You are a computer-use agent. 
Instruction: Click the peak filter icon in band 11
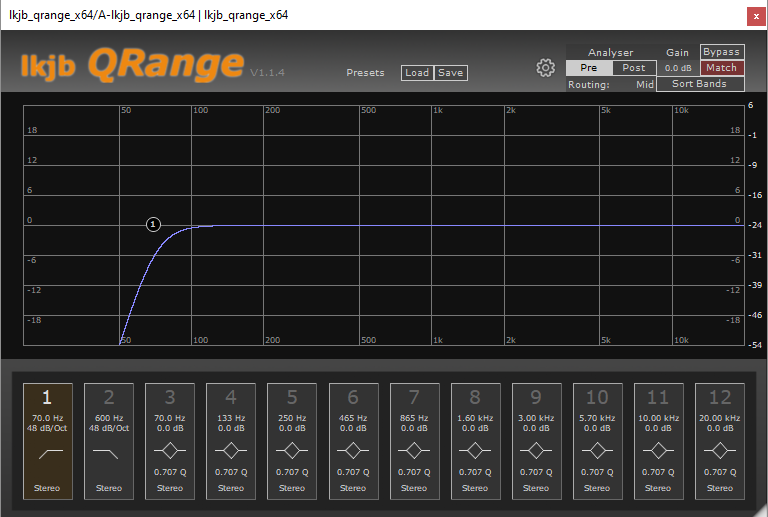click(658, 450)
